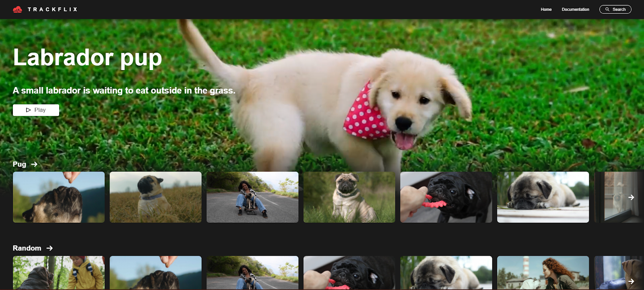The height and width of the screenshot is (290, 644).
Task: Click the arrow icon next to Random
Action: click(50, 248)
